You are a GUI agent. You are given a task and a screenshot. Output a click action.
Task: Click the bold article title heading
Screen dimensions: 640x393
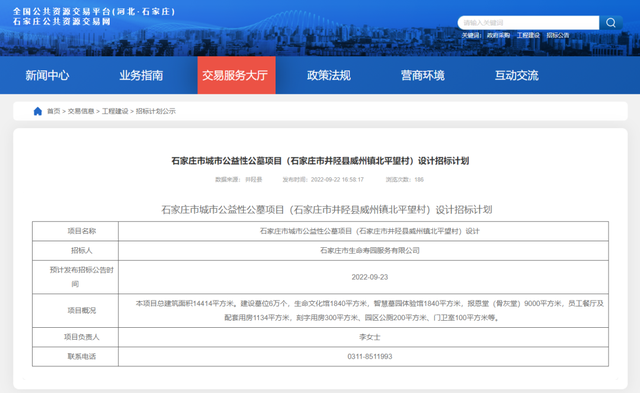[320, 161]
